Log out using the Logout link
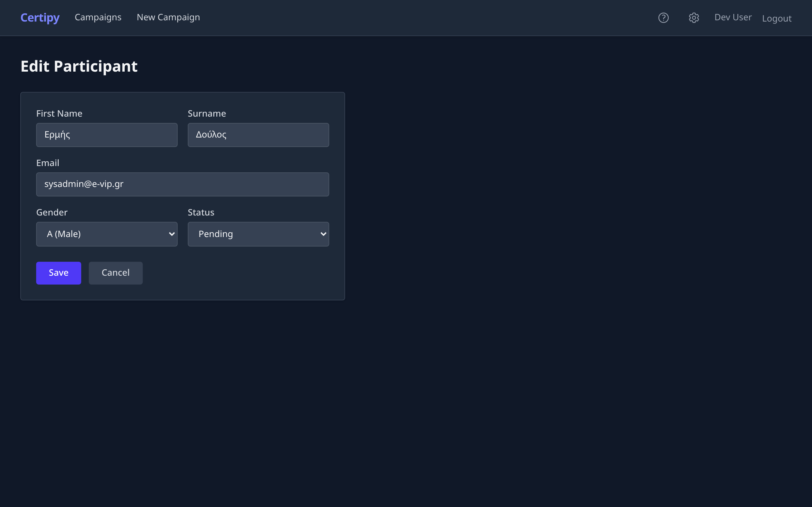This screenshot has height=507, width=812. pos(776,18)
